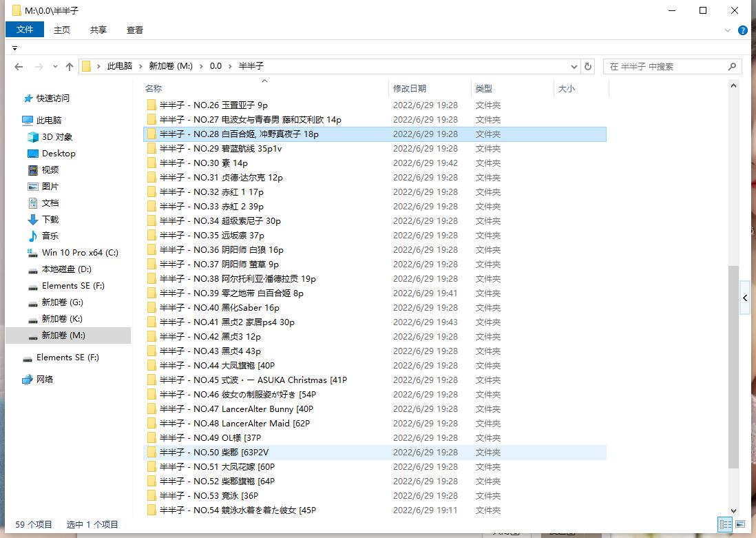Expand the address bar history dropdown
Image resolution: width=756 pixels, height=538 pixels.
pos(574,67)
